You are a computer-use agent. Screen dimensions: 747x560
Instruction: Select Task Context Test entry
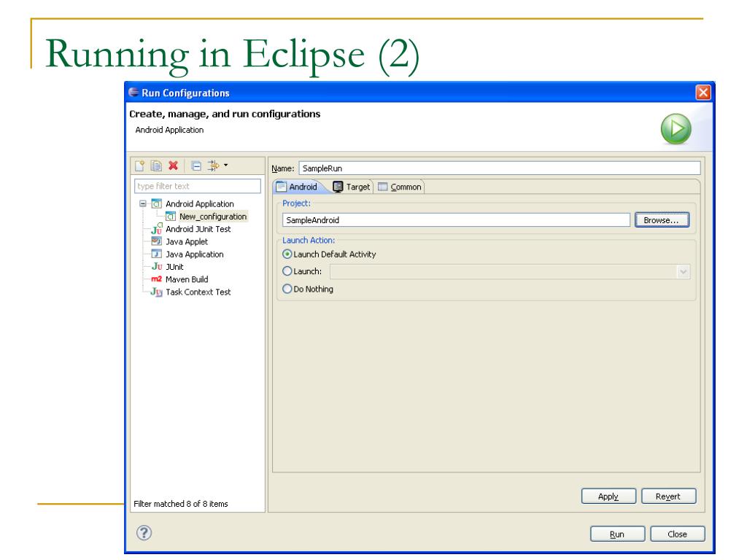coord(198,292)
